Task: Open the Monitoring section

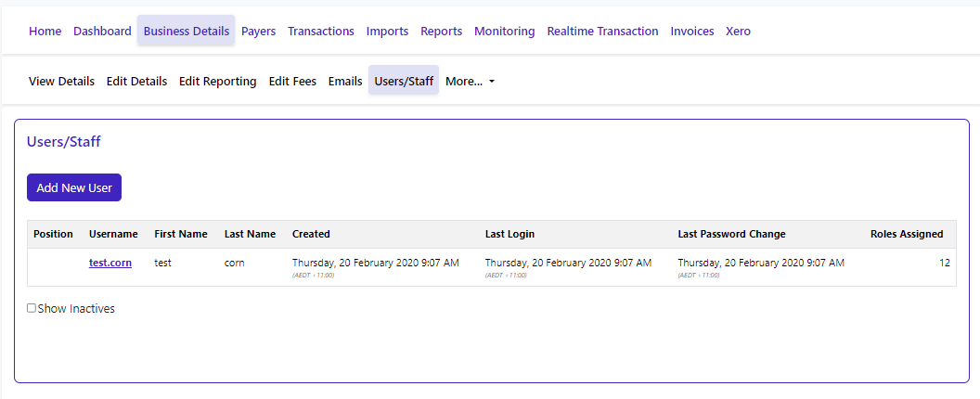Action: click(x=504, y=31)
